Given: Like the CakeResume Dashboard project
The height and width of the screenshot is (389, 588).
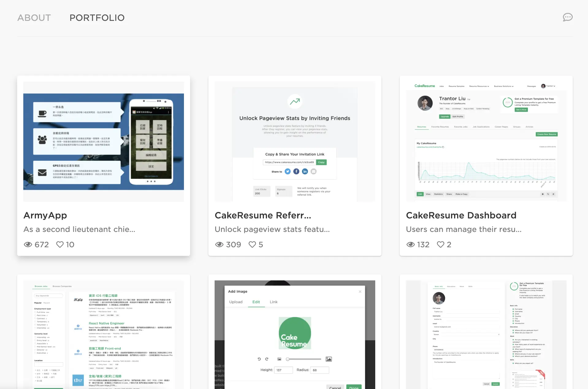Looking at the screenshot, I should pyautogui.click(x=440, y=245).
